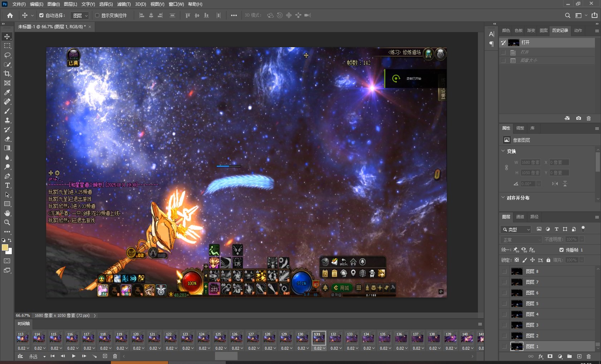The image size is (601, 364).
Task: Click the background color swatch
Action: pos(10,252)
